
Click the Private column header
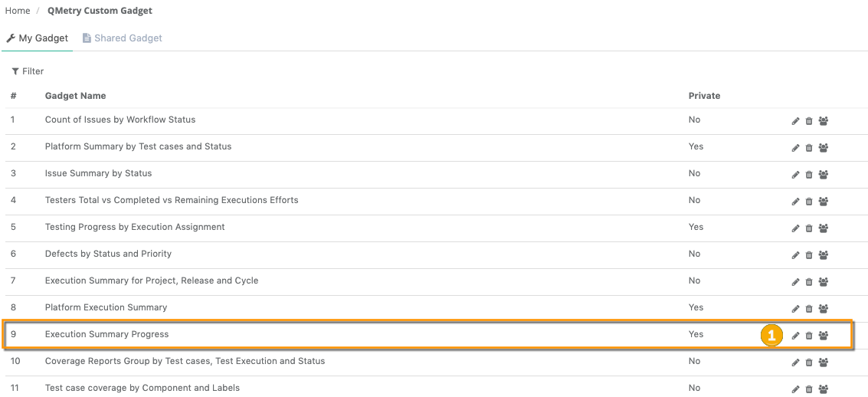point(704,96)
